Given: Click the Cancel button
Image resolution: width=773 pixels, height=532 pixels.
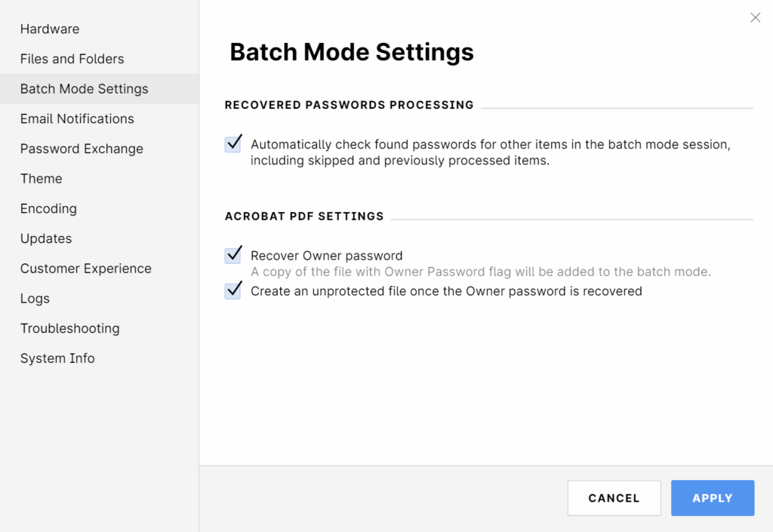Looking at the screenshot, I should point(614,498).
